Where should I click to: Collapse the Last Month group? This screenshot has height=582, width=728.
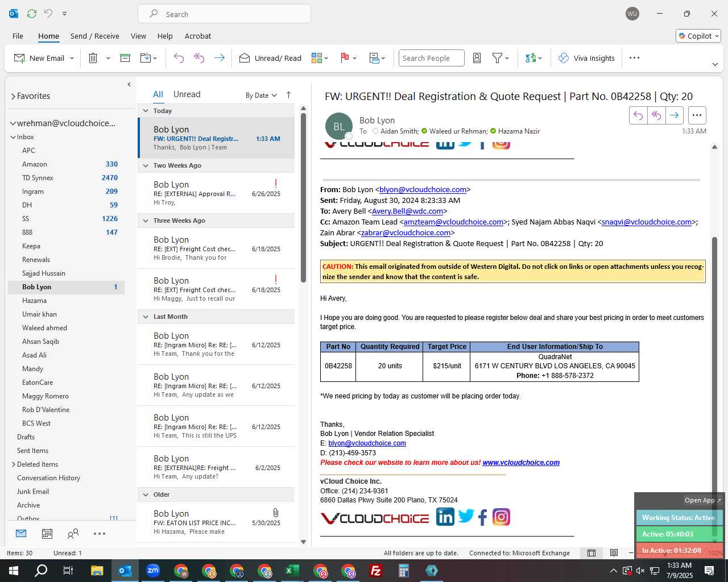146,317
